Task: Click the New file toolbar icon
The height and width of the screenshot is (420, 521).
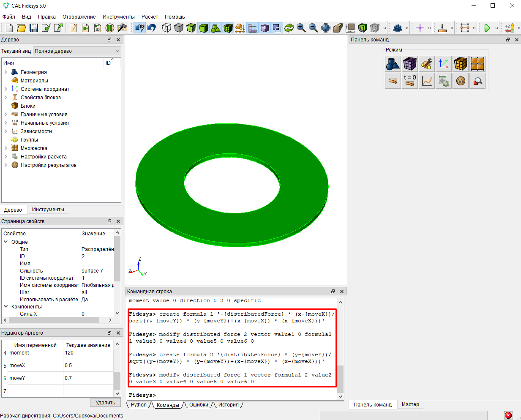Action: coord(9,28)
